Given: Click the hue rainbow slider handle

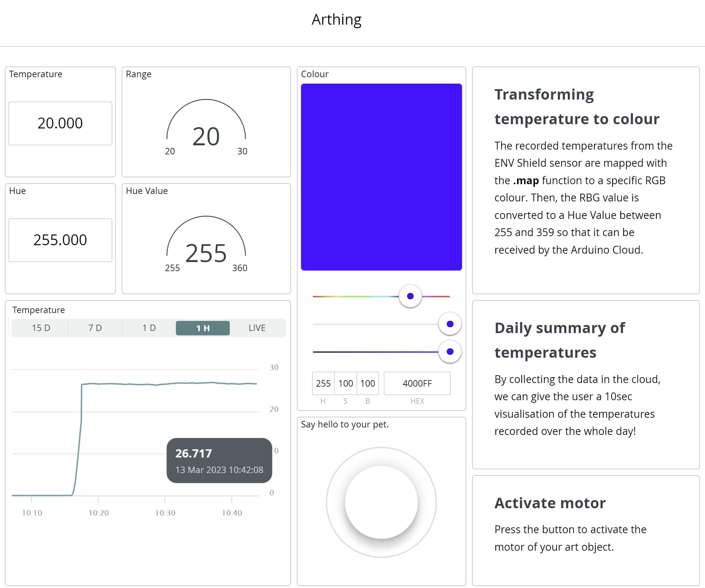Looking at the screenshot, I should point(410,296).
